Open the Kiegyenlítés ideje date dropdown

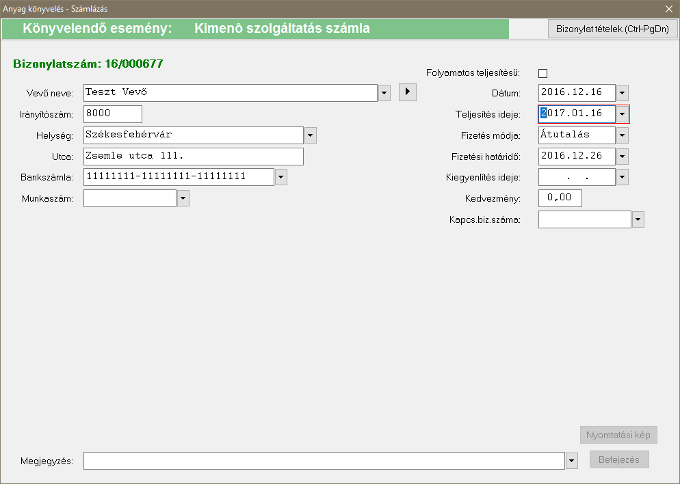622,177
